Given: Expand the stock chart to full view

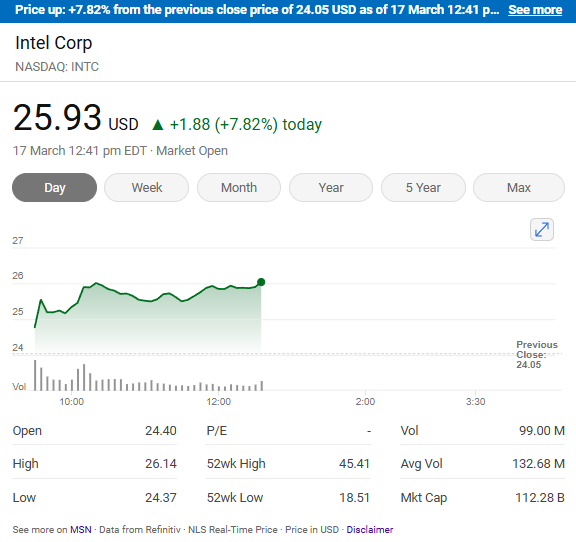Looking at the screenshot, I should [x=541, y=230].
